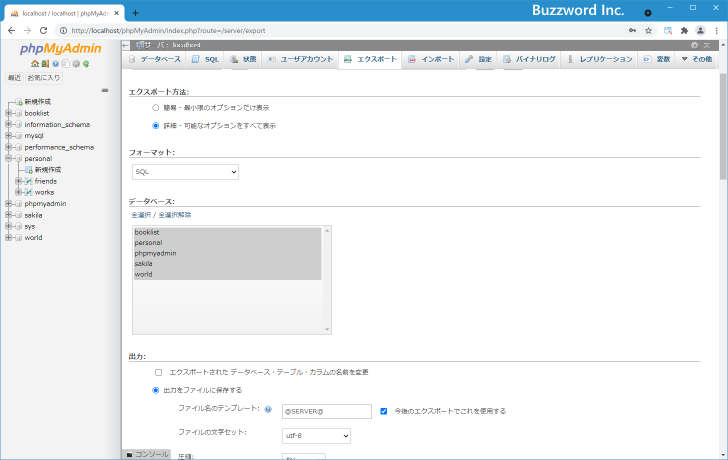The width and height of the screenshot is (728, 460).
Task: Click the mysql database icon in tree
Action: [x=18, y=136]
